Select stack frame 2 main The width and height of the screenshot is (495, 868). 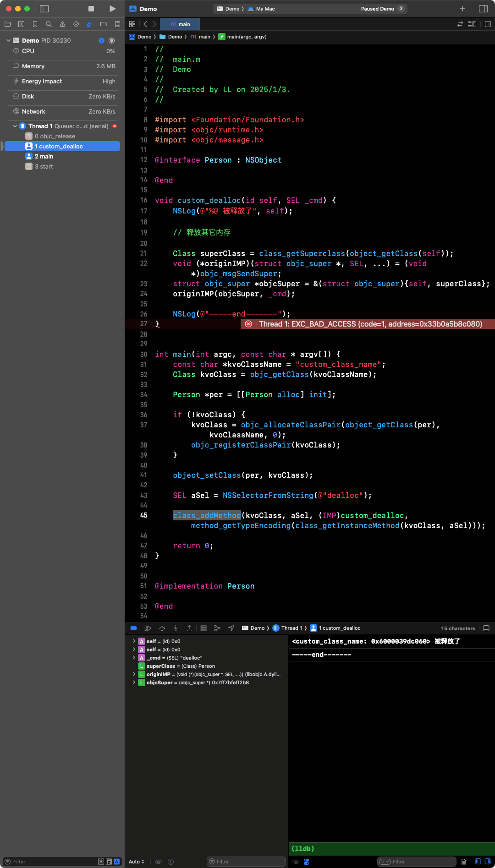pos(62,156)
